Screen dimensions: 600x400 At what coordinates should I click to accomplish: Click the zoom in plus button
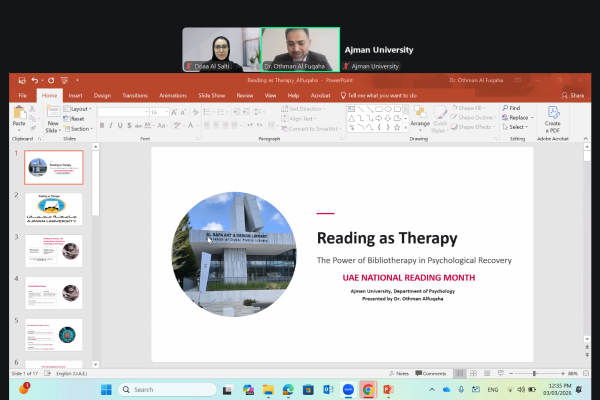(x=563, y=373)
